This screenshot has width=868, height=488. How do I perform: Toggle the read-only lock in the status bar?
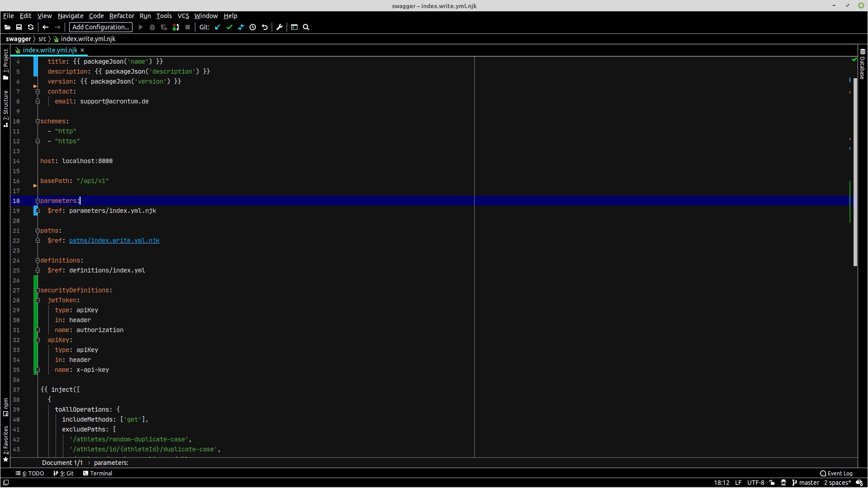click(772, 483)
